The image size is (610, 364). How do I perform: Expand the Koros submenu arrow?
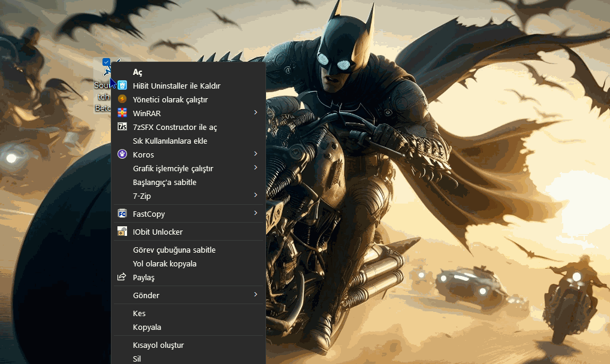point(256,154)
